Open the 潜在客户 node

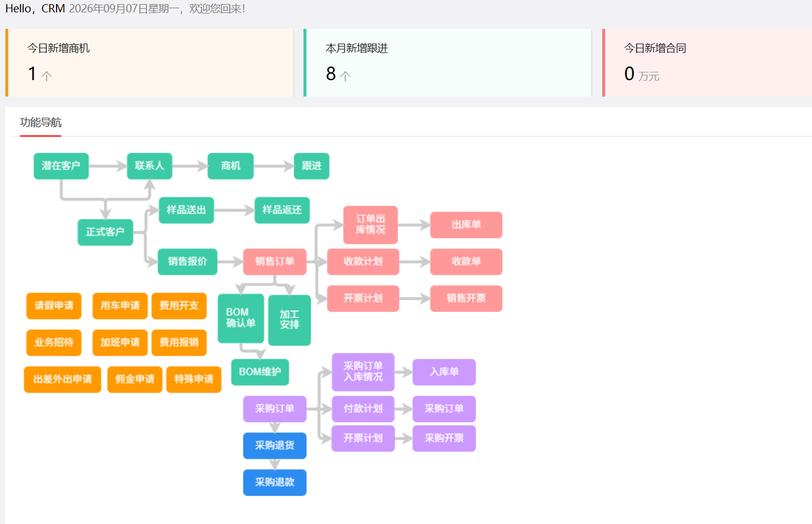tap(61, 166)
